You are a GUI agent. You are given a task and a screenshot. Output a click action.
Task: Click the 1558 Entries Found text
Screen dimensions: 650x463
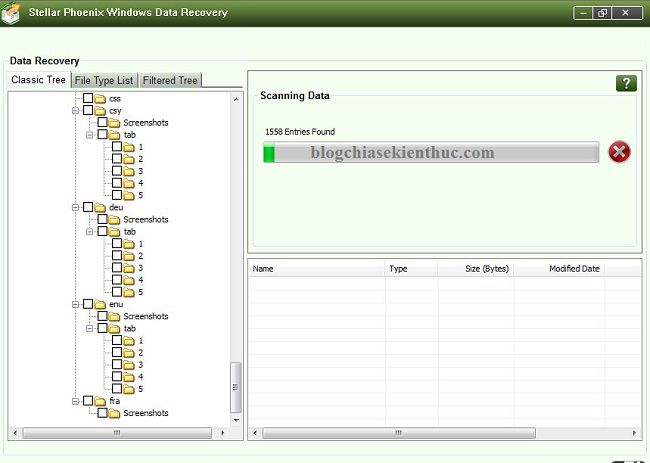300,132
